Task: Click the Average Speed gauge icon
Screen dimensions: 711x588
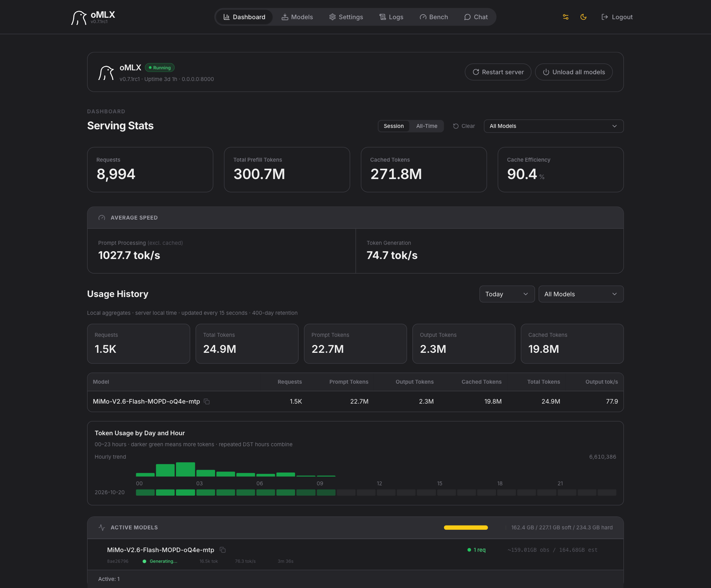Action: point(102,218)
